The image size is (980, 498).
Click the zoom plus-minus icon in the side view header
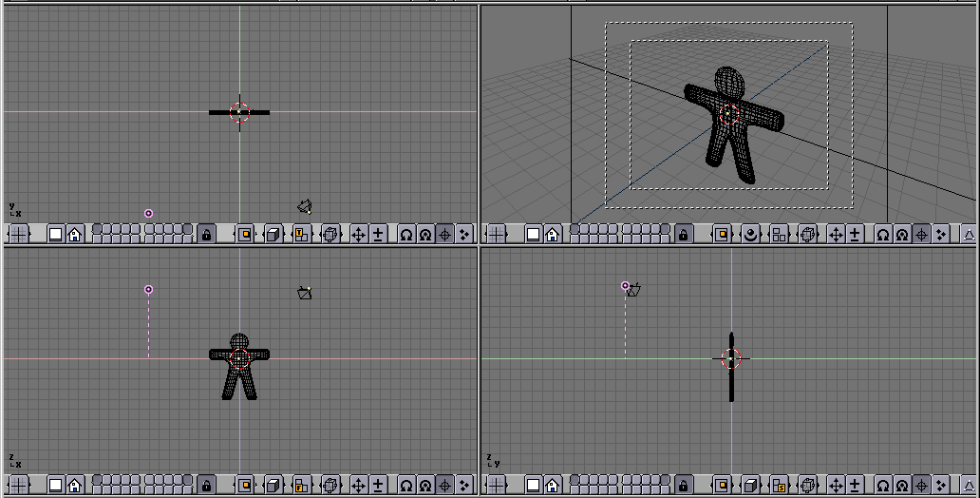click(855, 486)
